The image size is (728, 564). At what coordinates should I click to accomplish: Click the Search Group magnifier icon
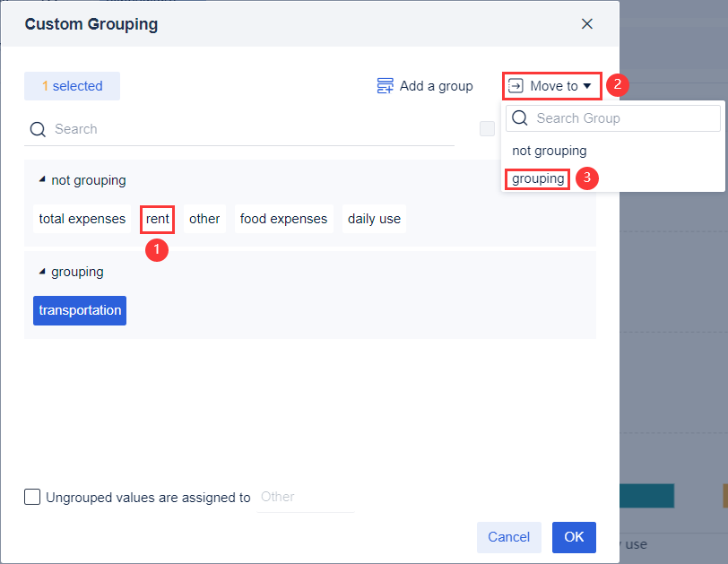pyautogui.click(x=520, y=118)
